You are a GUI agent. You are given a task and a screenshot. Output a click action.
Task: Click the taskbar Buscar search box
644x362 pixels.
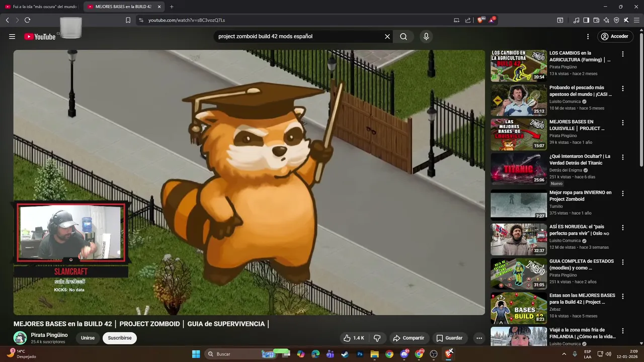pyautogui.click(x=240, y=354)
